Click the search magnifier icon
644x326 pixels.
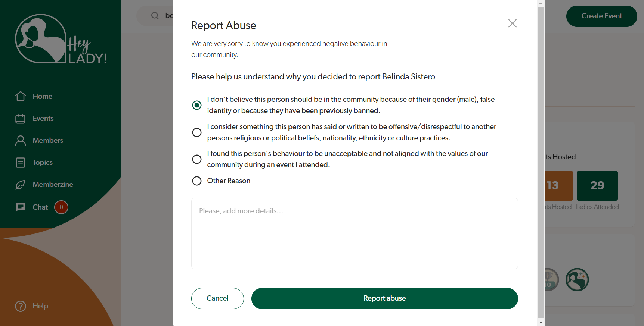point(155,16)
